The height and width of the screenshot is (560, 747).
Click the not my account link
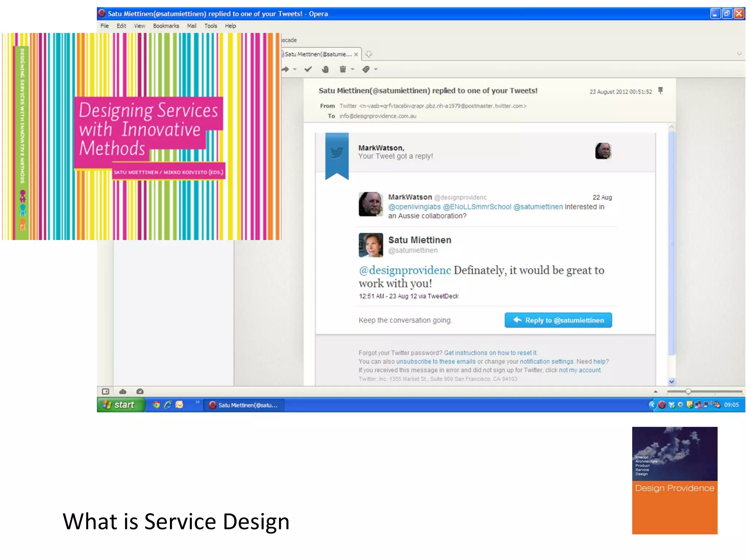580,370
